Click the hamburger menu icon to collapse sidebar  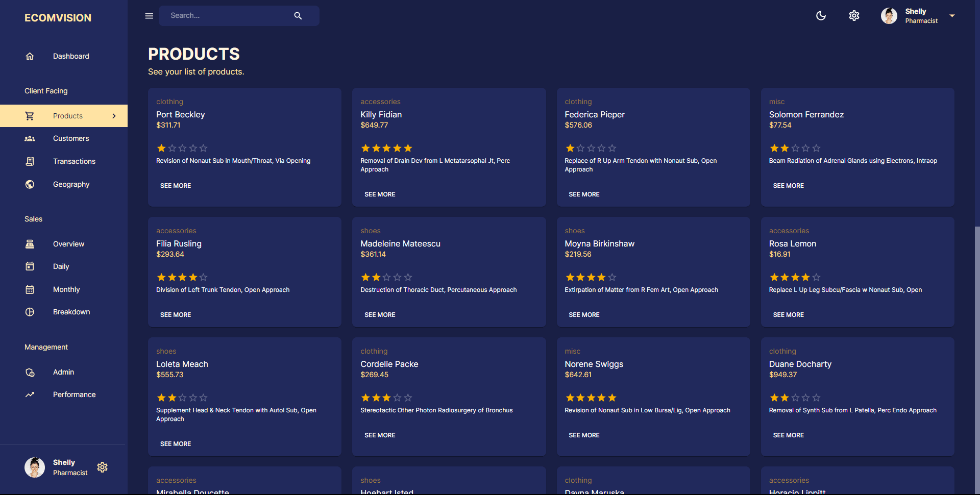[149, 16]
